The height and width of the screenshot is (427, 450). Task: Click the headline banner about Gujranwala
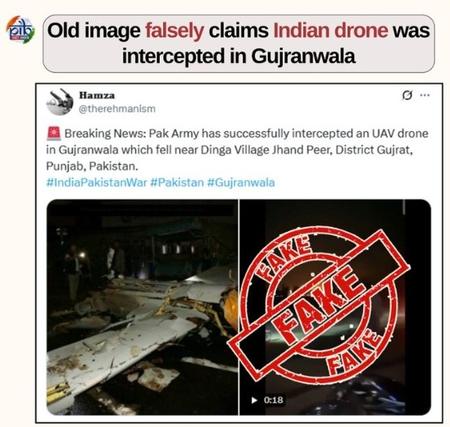(x=239, y=43)
